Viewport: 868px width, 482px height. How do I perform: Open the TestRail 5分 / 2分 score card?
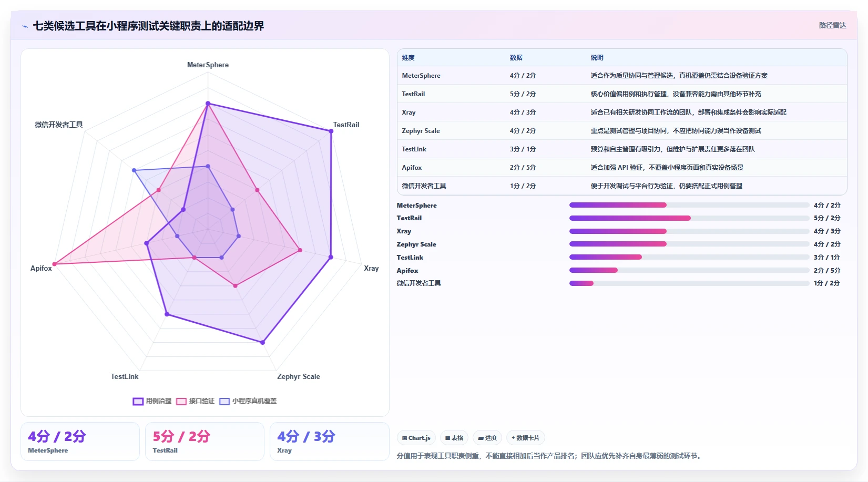[205, 442]
